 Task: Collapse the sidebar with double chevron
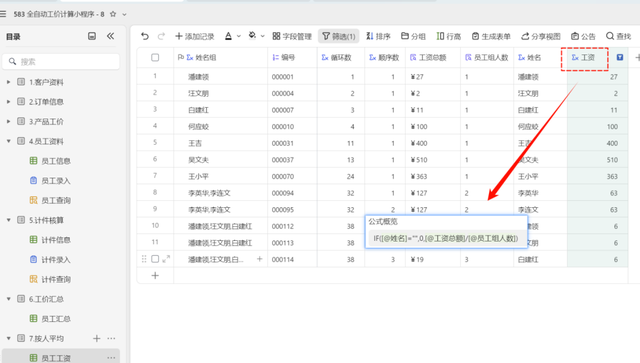coord(110,36)
